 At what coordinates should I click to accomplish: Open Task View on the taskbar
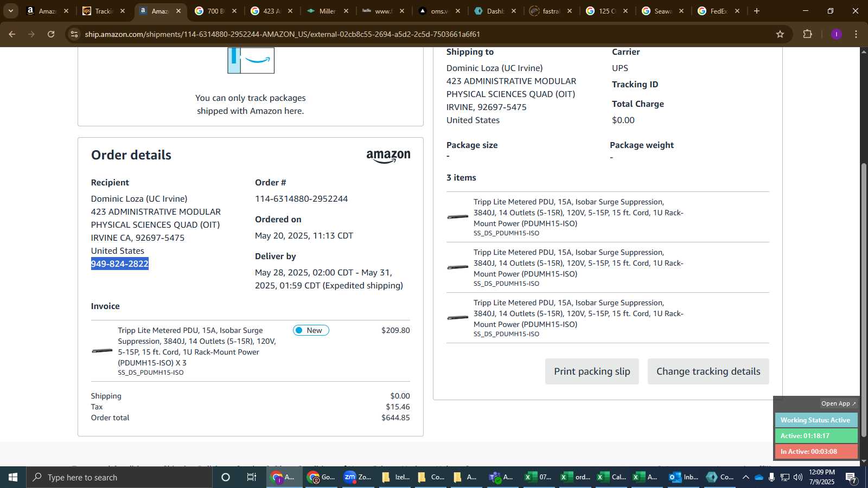[x=252, y=477]
